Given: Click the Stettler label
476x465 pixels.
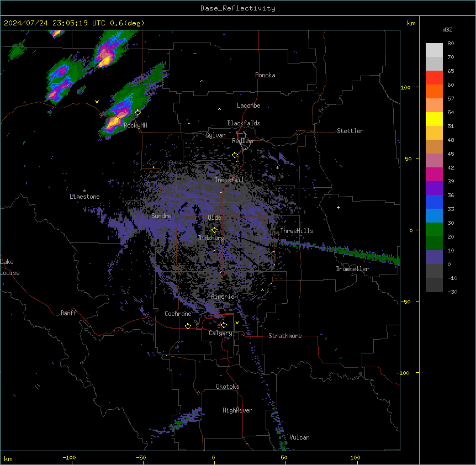Looking at the screenshot, I should click(350, 131).
